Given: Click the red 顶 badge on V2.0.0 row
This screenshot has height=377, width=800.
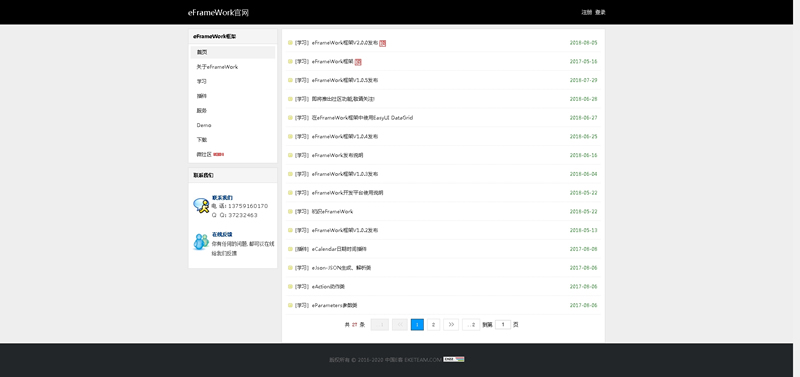Looking at the screenshot, I should pos(383,43).
